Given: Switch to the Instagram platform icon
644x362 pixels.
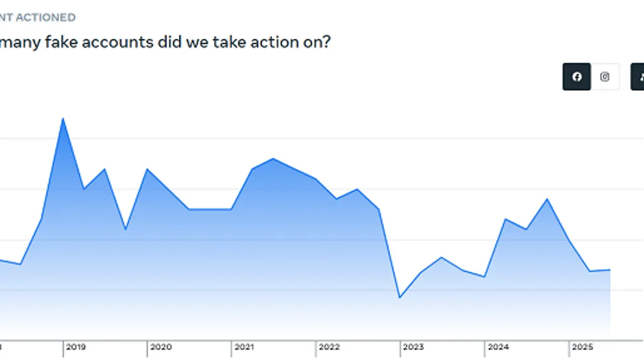Looking at the screenshot, I should point(605,77).
